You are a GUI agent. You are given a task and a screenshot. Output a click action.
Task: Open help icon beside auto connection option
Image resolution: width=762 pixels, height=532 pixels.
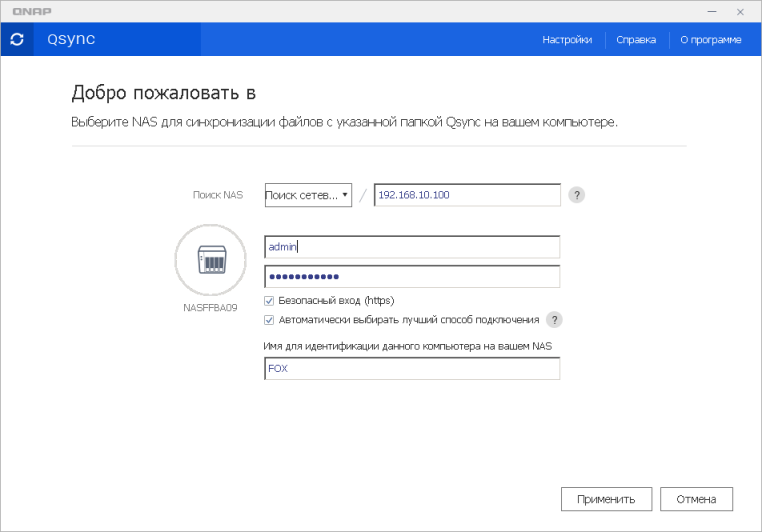click(554, 320)
